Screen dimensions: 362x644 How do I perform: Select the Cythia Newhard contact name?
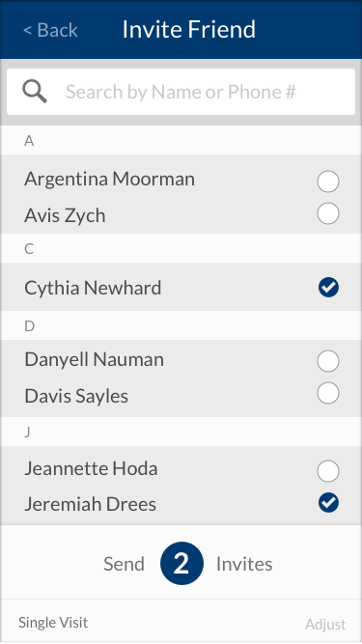[93, 288]
